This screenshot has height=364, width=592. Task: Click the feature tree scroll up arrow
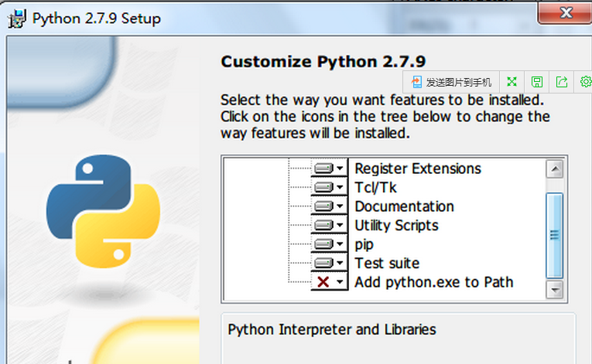(555, 169)
